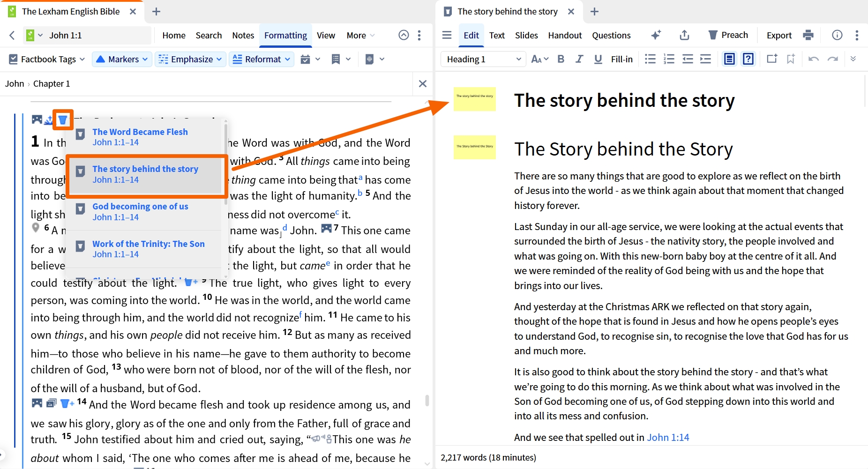
Task: Toggle the slide view icon in editor toolbar
Action: (x=729, y=59)
